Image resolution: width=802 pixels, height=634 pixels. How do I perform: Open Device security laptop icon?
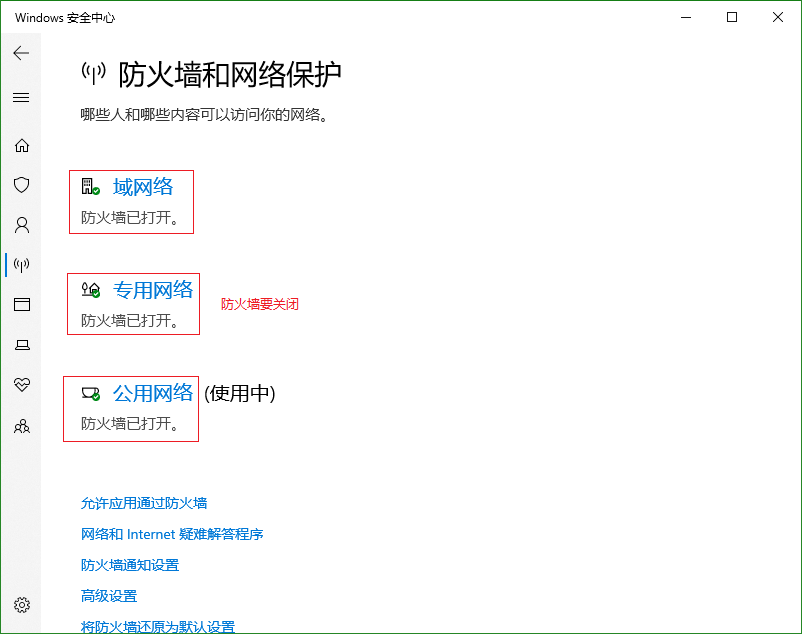click(x=21, y=345)
